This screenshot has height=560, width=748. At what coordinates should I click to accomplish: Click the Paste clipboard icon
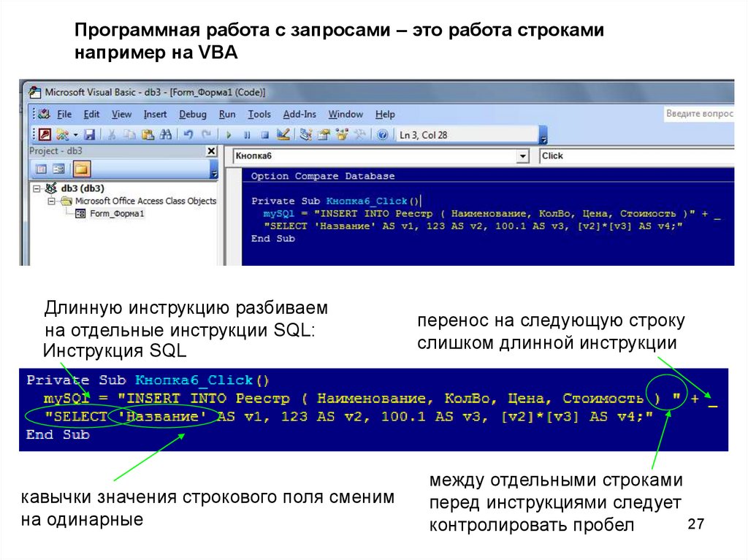pyautogui.click(x=148, y=135)
